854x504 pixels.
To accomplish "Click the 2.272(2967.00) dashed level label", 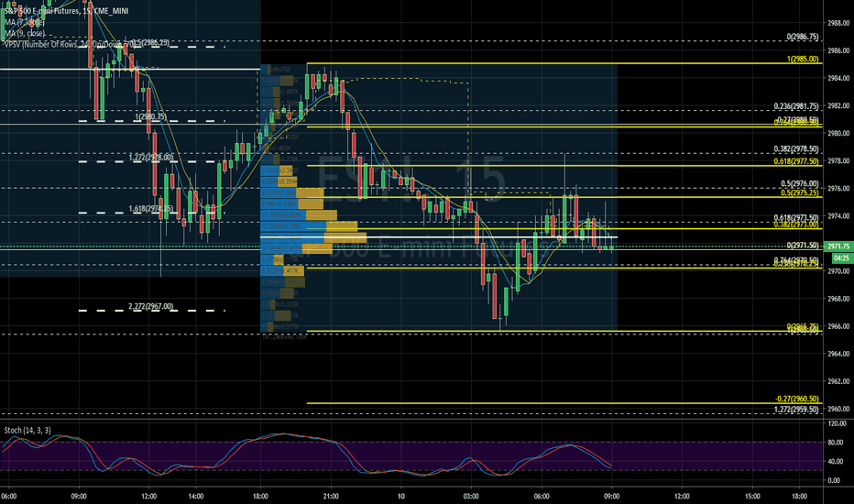I will pos(151,306).
